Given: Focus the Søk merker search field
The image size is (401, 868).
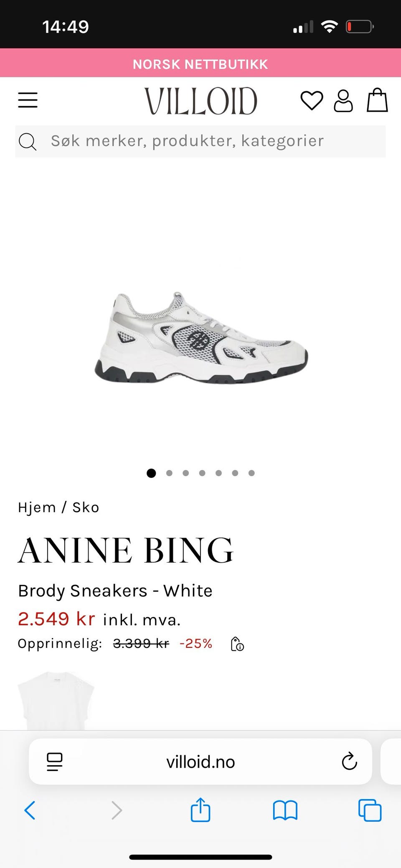Looking at the screenshot, I should [x=200, y=141].
